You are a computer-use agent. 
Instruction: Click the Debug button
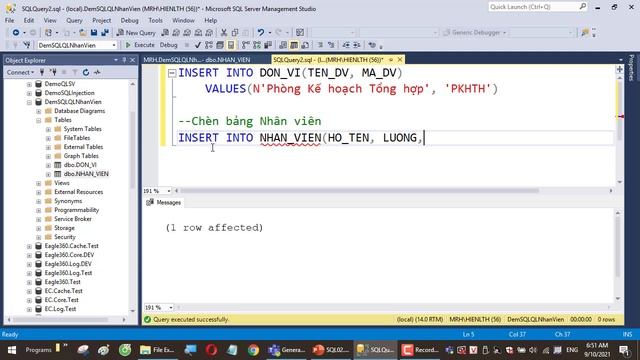pos(169,45)
